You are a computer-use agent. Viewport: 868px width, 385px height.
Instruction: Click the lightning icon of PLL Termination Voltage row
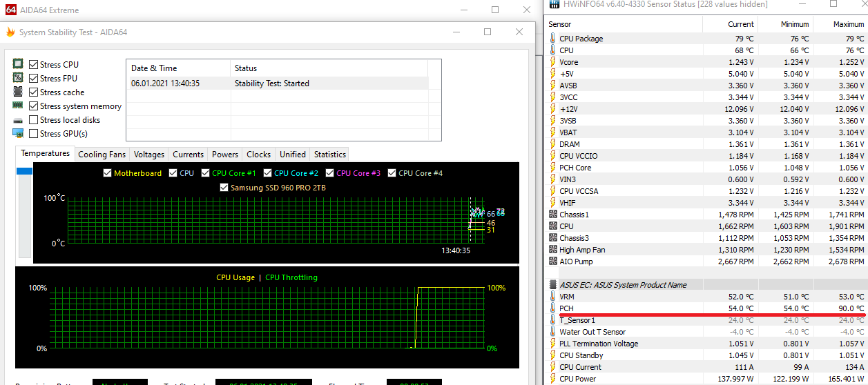coord(552,344)
